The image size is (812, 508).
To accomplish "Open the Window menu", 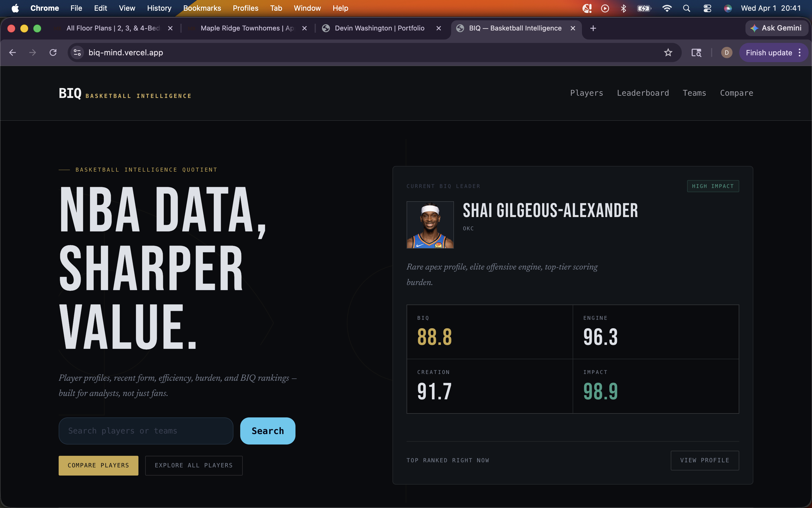I will (307, 8).
